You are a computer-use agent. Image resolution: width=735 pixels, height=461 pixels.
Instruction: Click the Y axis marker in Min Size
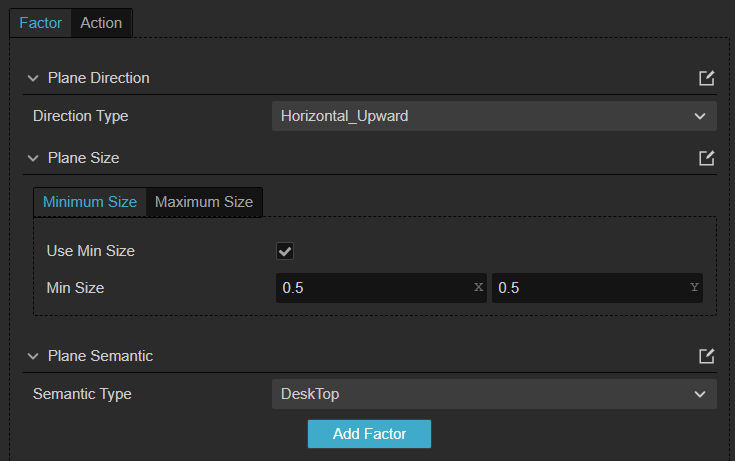[x=694, y=287]
